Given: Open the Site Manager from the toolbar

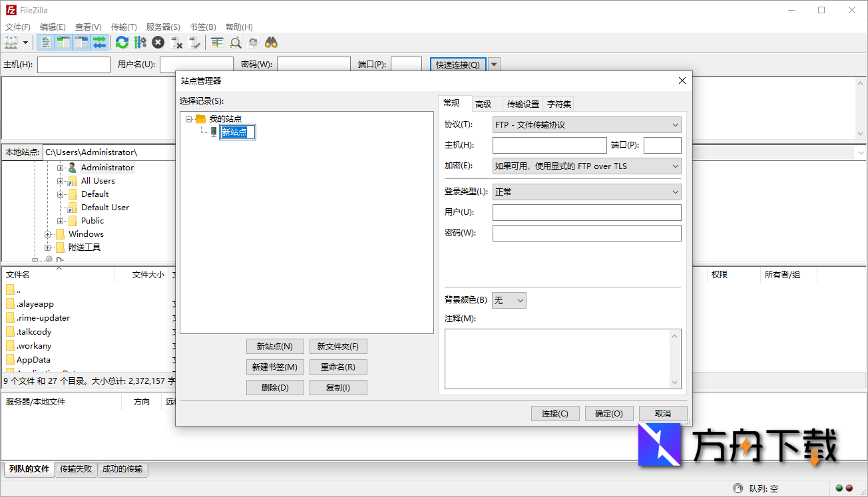Looking at the screenshot, I should coord(11,42).
